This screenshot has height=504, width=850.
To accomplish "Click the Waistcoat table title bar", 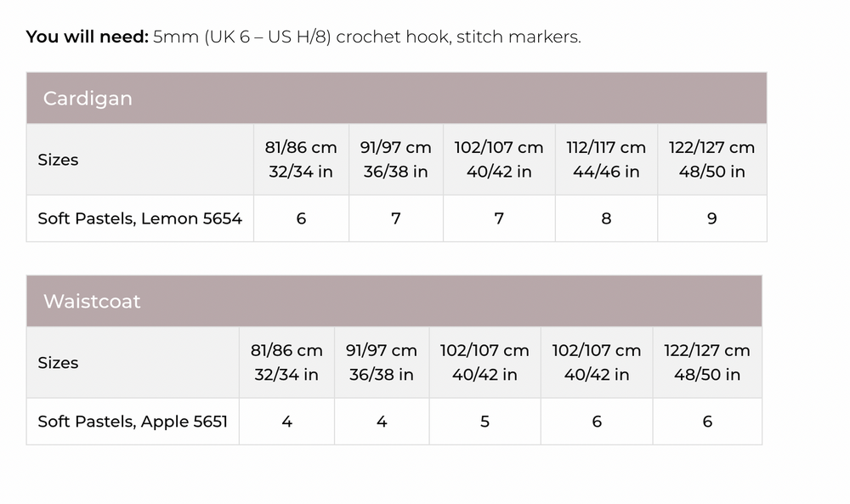I will tap(394, 301).
